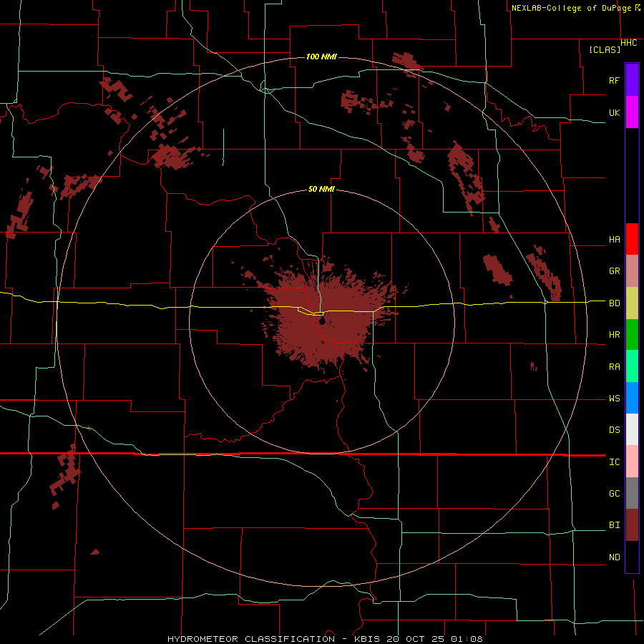This screenshot has width=644, height=644.
Task: Click the KBIS station identifier
Action: coord(367,639)
